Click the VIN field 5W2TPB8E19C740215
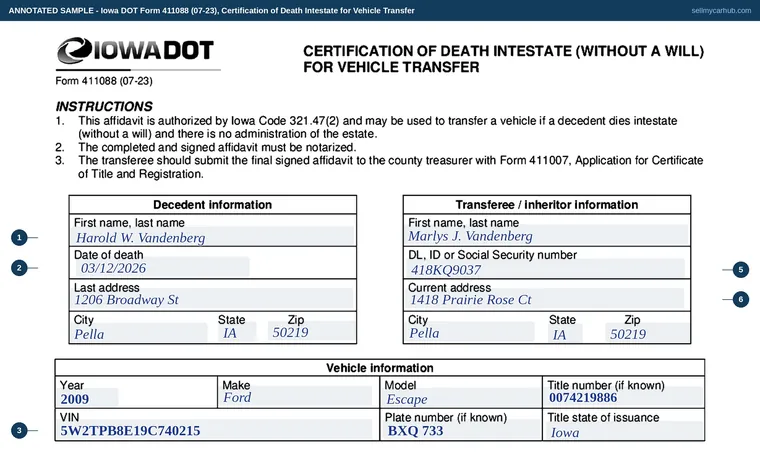This screenshot has width=760, height=456. [216, 430]
